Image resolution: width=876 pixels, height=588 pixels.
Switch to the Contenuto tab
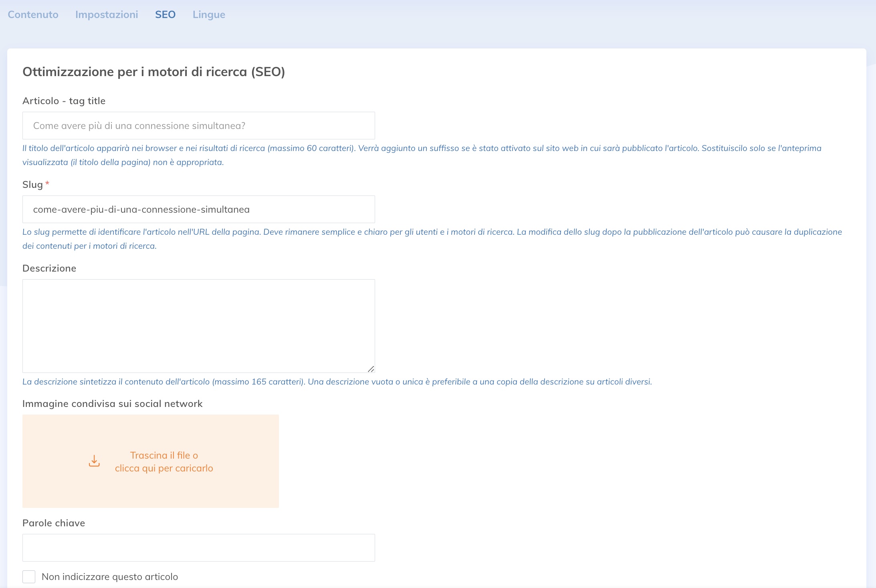coord(33,14)
